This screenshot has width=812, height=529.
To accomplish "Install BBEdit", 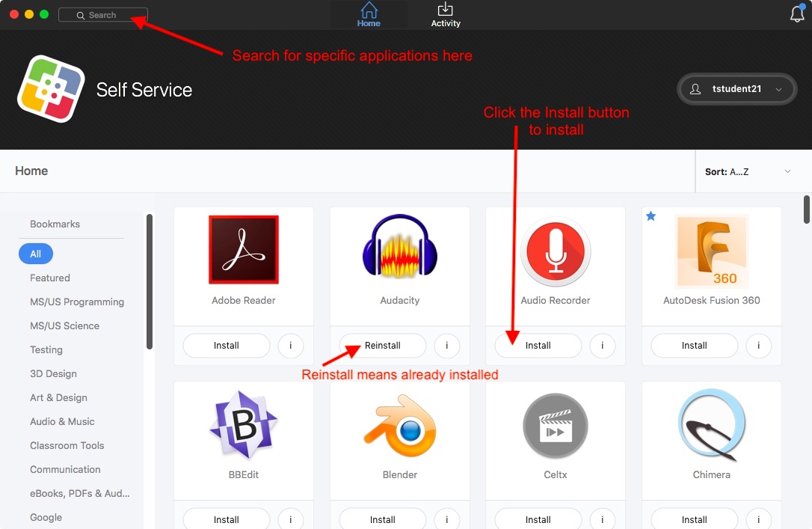I will click(x=227, y=519).
